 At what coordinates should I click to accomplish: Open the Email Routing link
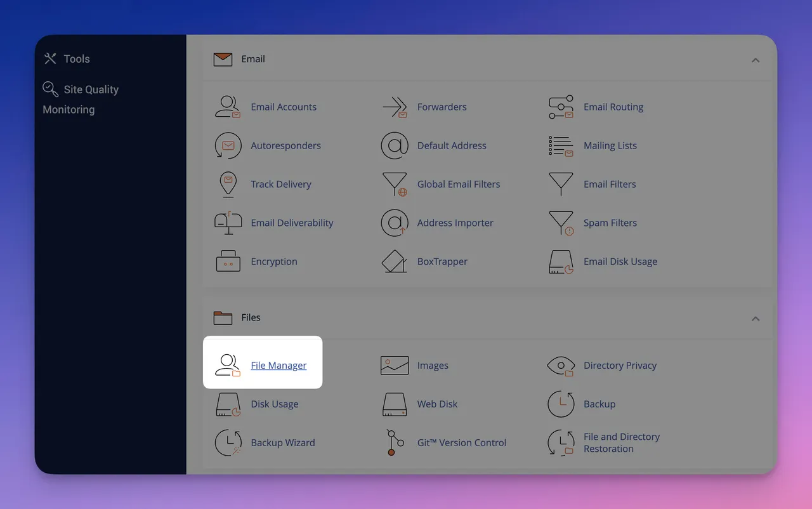613,107
